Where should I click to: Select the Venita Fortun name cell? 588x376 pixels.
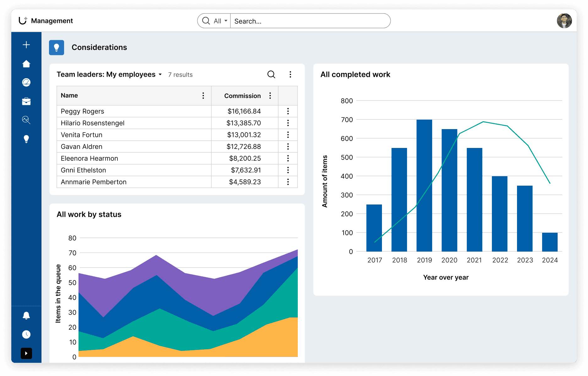pos(134,135)
